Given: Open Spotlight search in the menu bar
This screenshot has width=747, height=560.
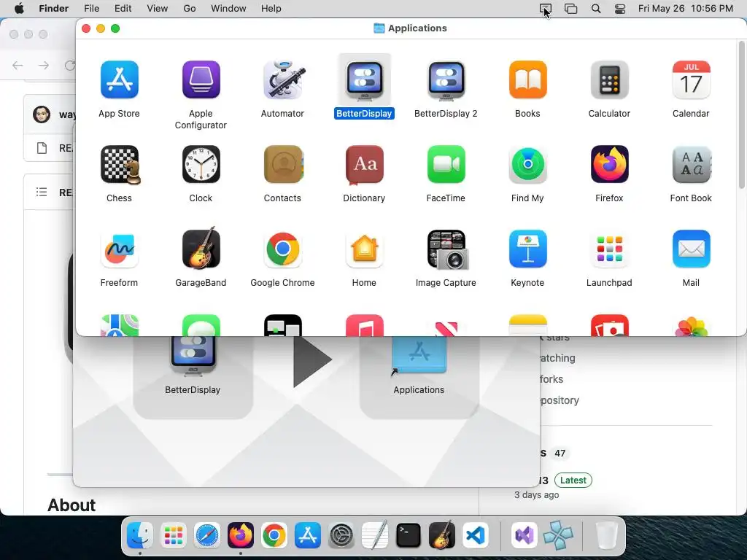Looking at the screenshot, I should pyautogui.click(x=595, y=9).
